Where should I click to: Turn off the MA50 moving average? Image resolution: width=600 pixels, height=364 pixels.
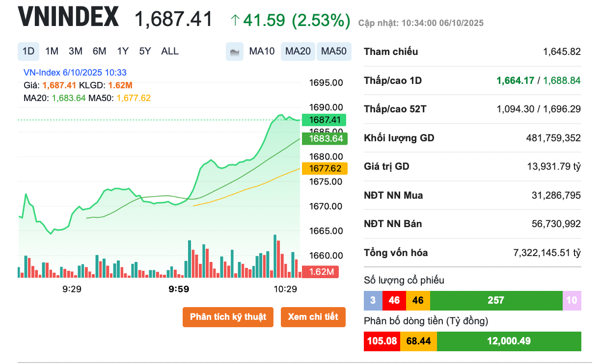(x=334, y=52)
